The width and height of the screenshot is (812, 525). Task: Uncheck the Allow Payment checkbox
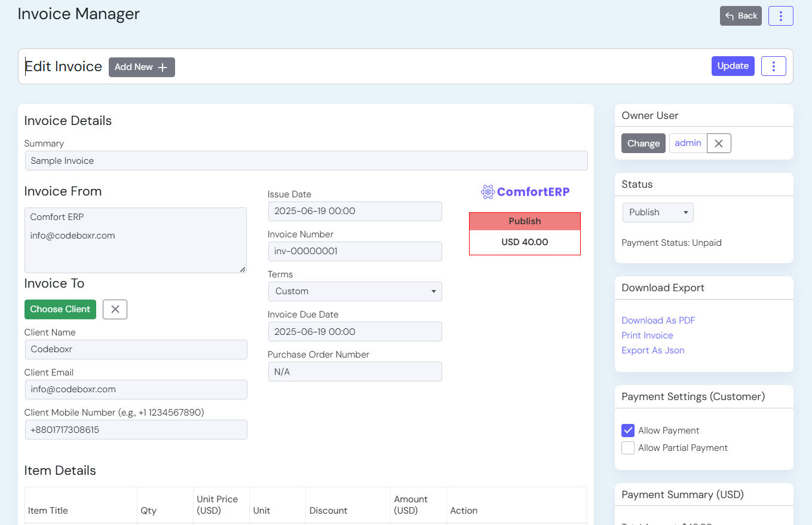[x=628, y=431]
